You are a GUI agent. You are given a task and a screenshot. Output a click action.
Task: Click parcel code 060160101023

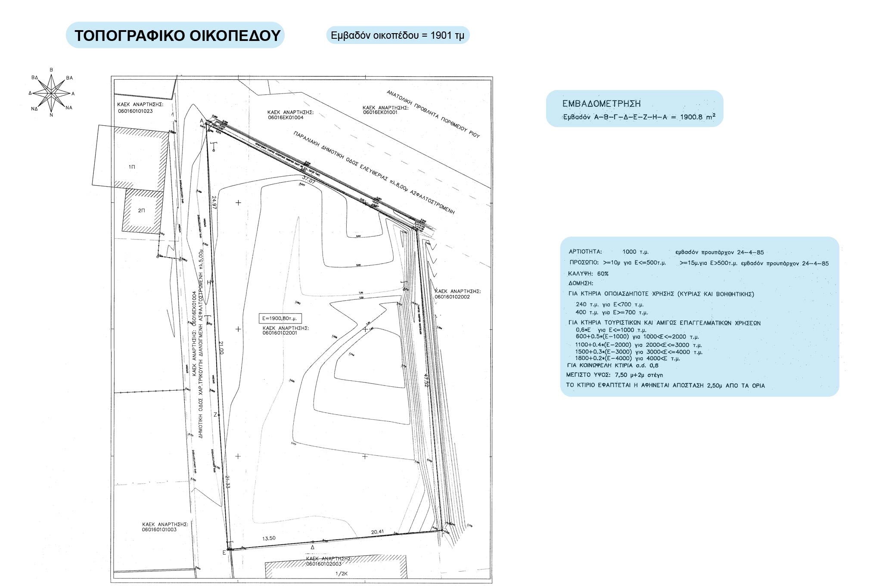point(135,111)
